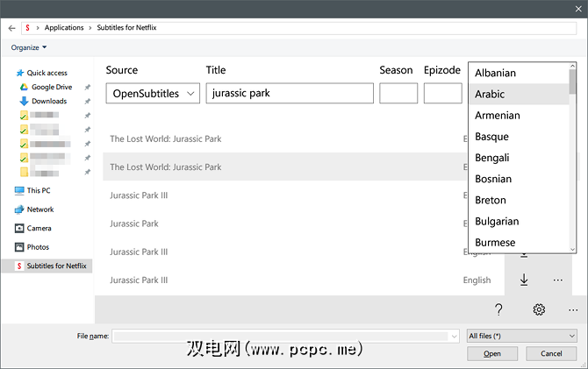This screenshot has height=369, width=588.
Task: Choose Bosnian from the language list
Action: click(519, 179)
